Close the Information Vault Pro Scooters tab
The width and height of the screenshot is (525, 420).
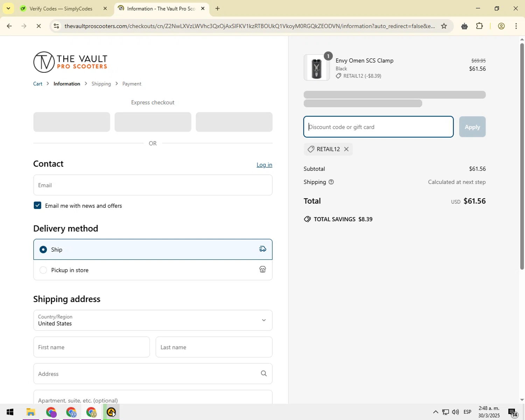pos(203,8)
